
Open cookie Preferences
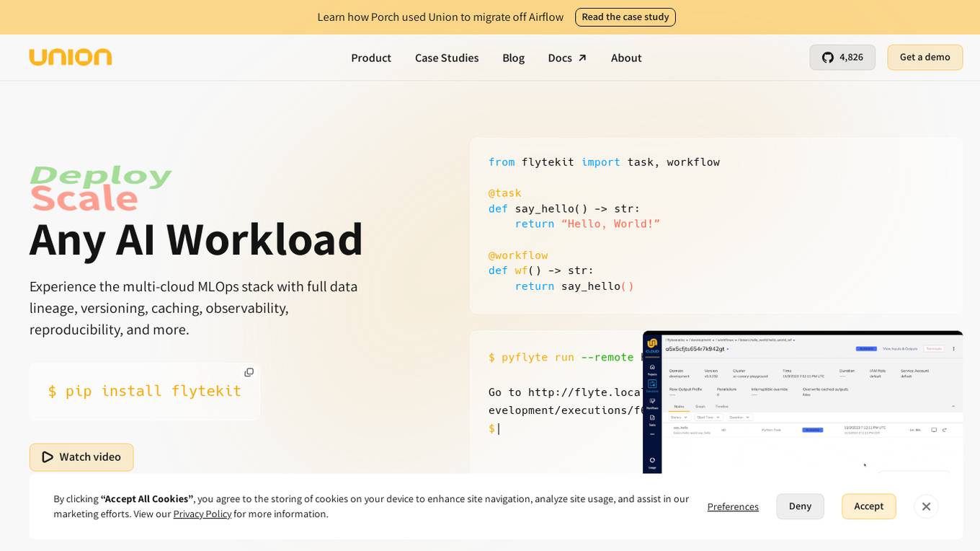pyautogui.click(x=733, y=507)
